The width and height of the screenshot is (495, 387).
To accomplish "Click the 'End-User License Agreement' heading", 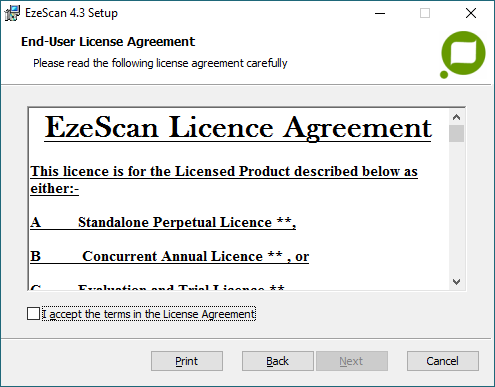I will point(108,42).
